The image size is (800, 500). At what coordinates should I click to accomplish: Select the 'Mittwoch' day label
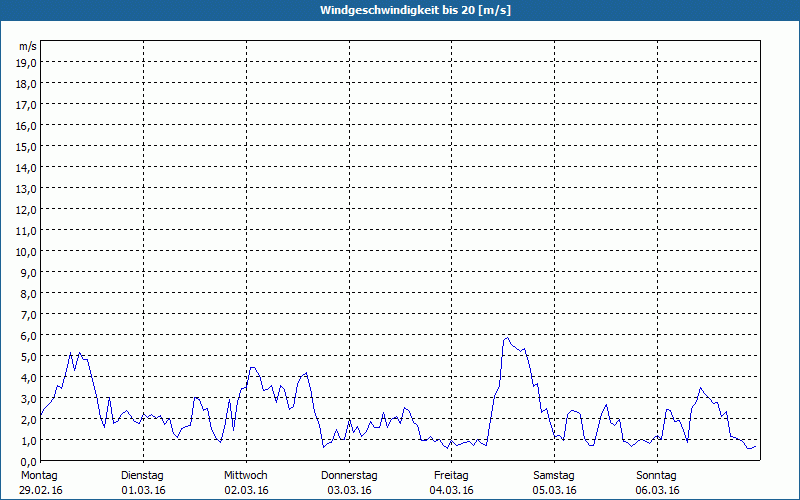click(x=246, y=476)
